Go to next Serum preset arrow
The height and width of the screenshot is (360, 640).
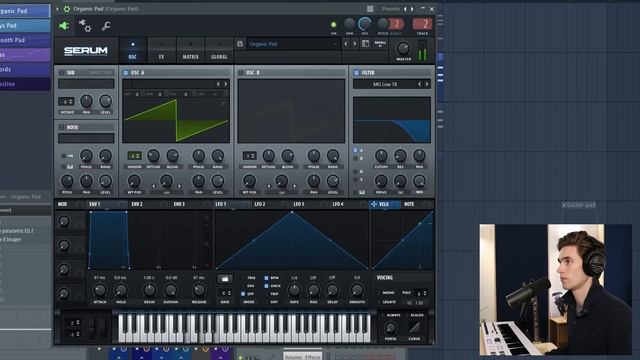tap(355, 44)
